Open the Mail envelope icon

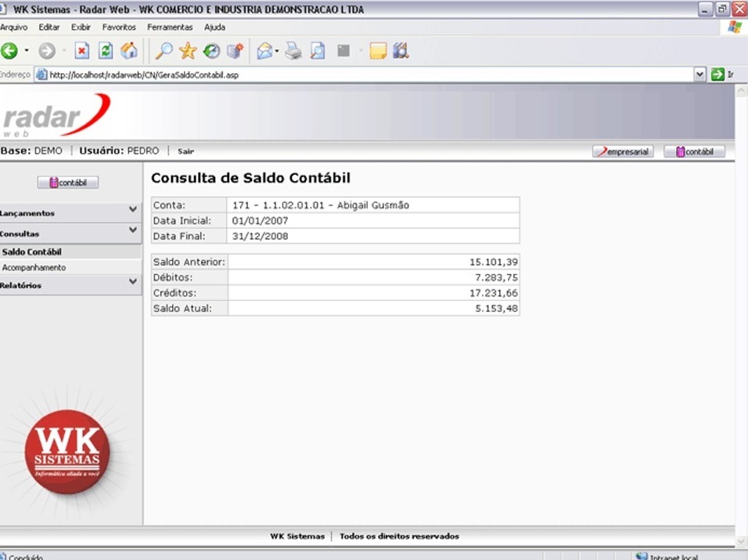click(265, 52)
